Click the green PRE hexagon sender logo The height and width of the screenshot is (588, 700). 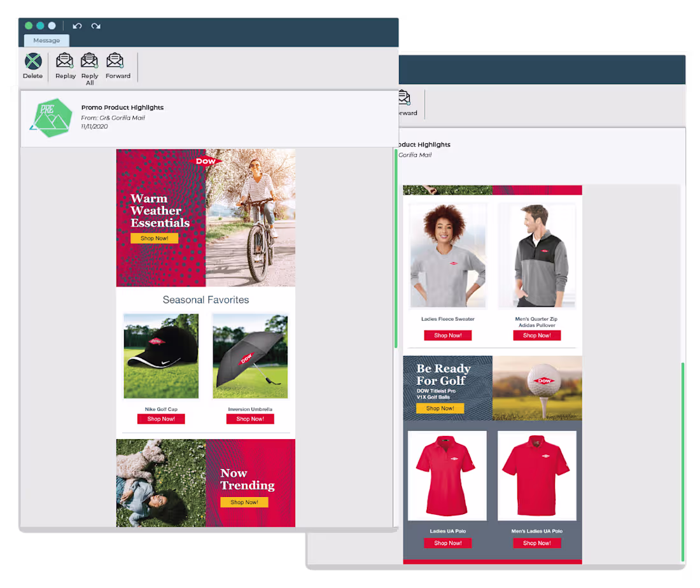tap(51, 118)
